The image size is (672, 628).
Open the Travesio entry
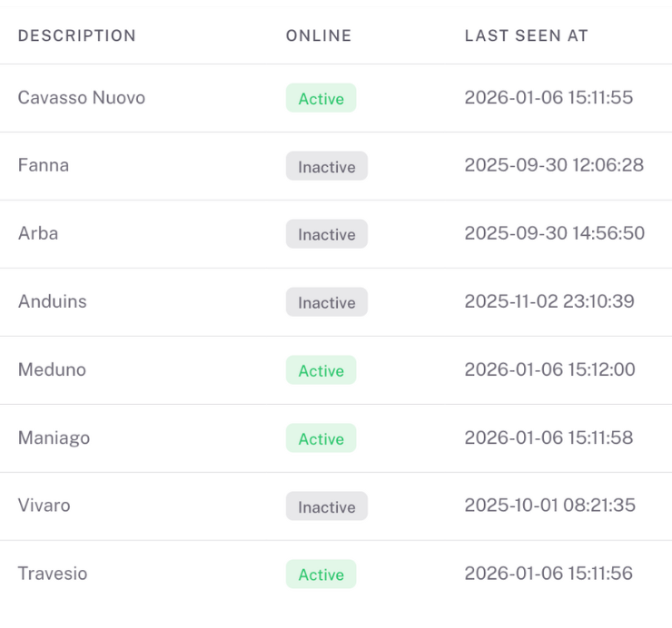[x=53, y=574]
